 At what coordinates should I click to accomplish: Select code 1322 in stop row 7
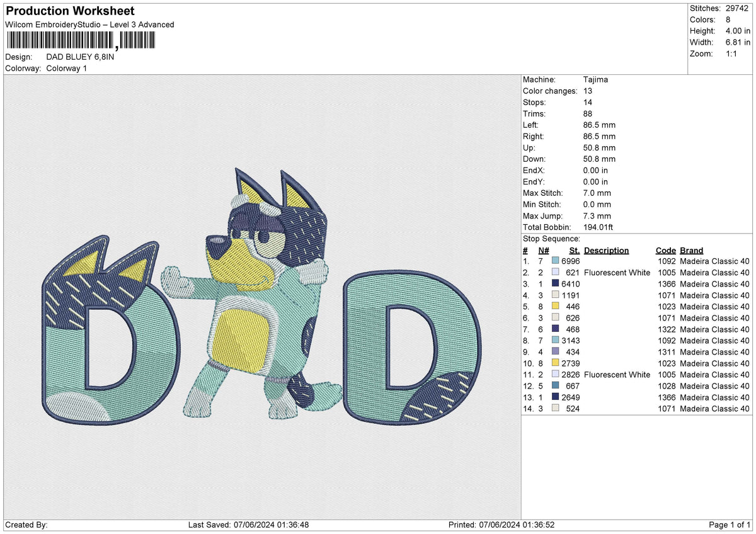(667, 329)
